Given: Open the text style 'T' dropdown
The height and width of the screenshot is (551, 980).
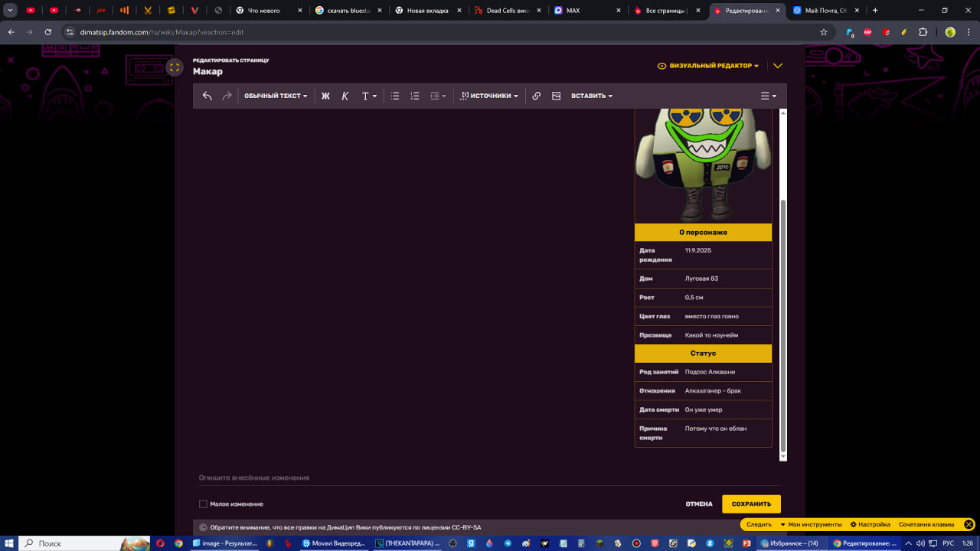Looking at the screenshot, I should click(368, 96).
